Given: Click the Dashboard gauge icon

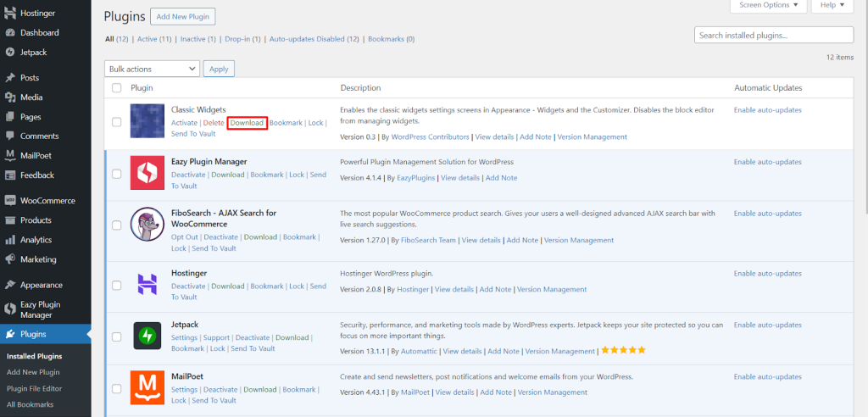Looking at the screenshot, I should click(x=10, y=33).
